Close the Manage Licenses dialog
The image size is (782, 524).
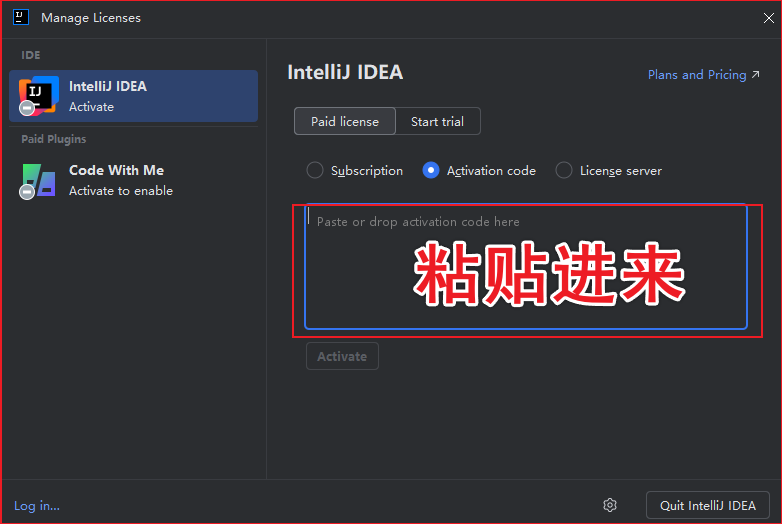click(x=768, y=18)
